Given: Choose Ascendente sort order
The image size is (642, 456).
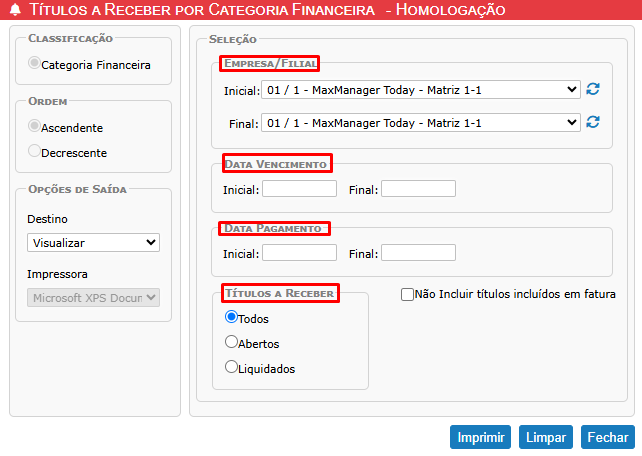Looking at the screenshot, I should tap(35, 127).
